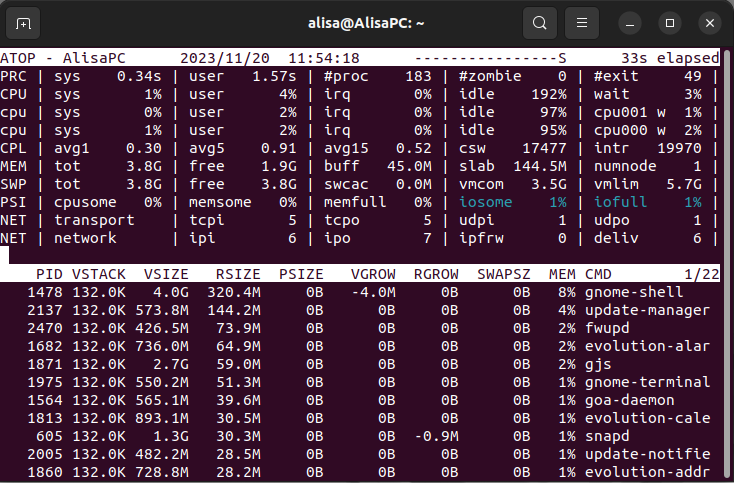Image resolution: width=734 pixels, height=483 pixels.
Task: Click the transport label in NET row
Action: pos(94,220)
